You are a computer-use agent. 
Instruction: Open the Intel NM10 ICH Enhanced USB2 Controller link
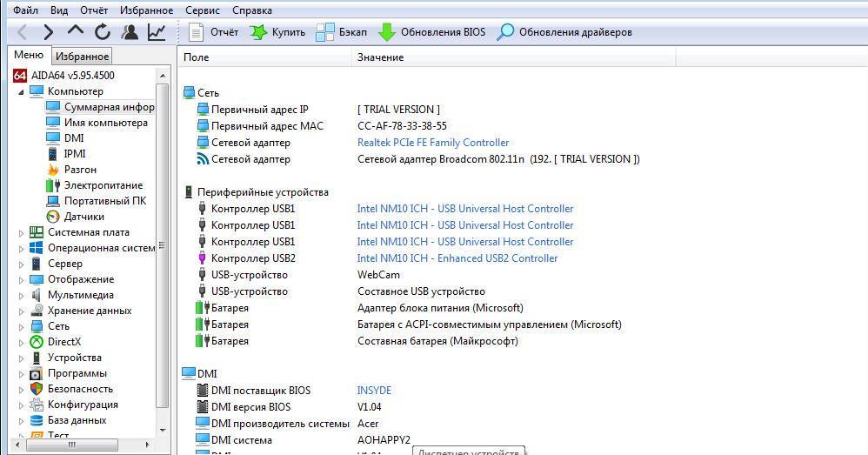tap(457, 258)
